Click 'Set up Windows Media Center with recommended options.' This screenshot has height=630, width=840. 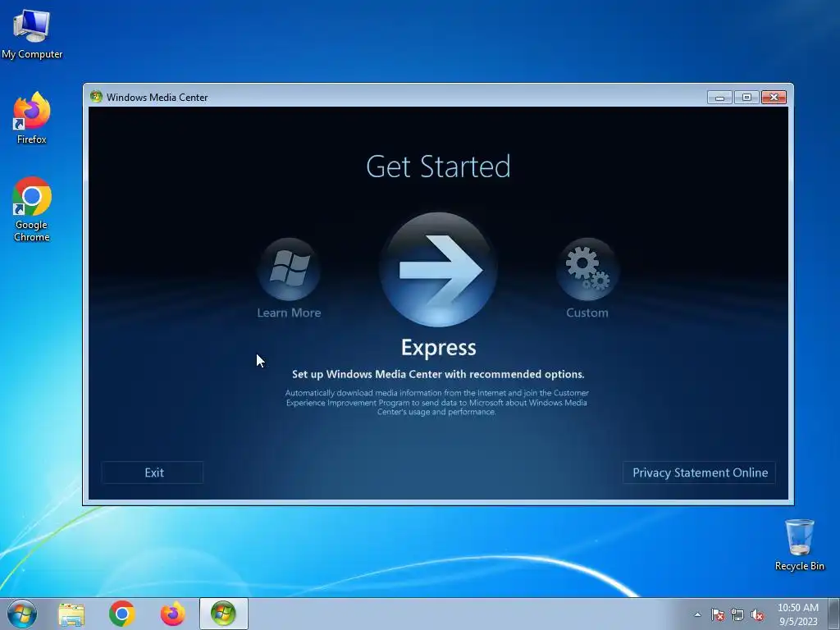(x=438, y=374)
